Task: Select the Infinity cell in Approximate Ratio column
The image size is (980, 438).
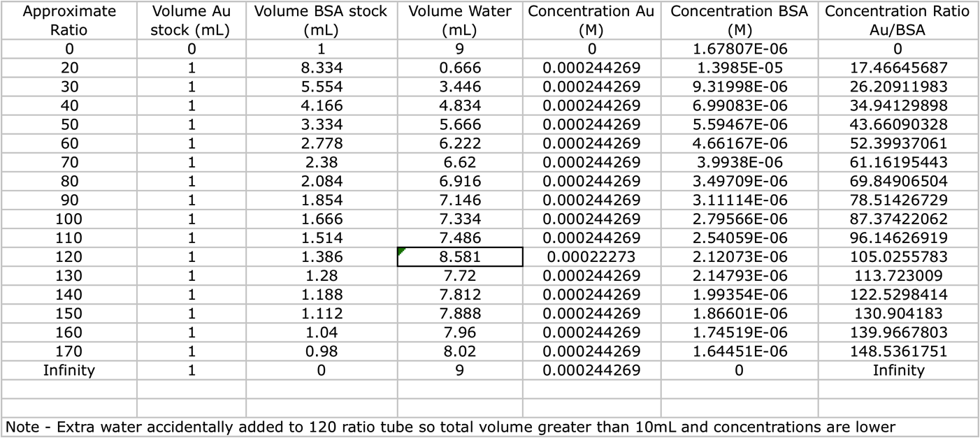Action: tap(69, 370)
